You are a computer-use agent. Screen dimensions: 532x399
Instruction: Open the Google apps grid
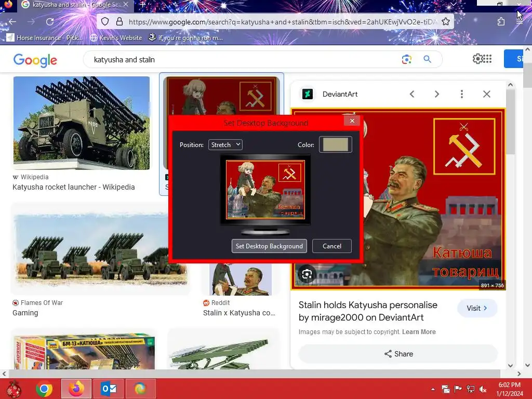tap(487, 59)
